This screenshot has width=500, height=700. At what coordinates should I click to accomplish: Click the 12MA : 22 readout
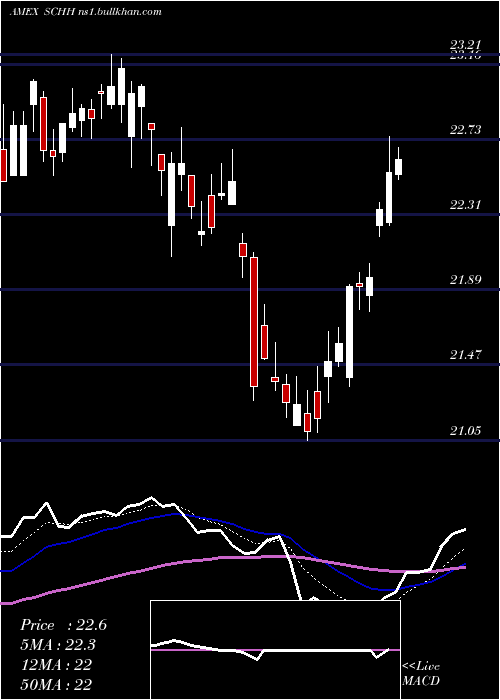pos(56,665)
